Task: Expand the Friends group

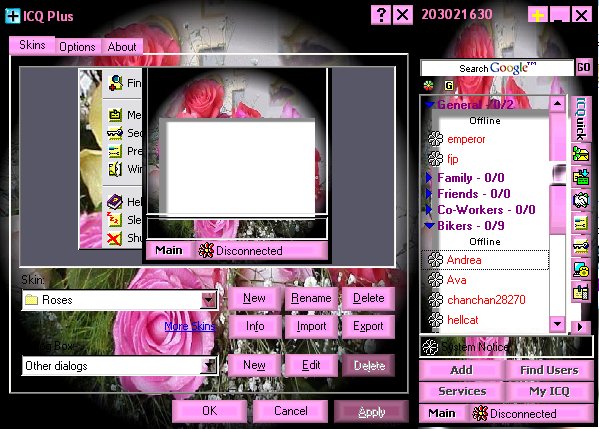Action: 429,194
